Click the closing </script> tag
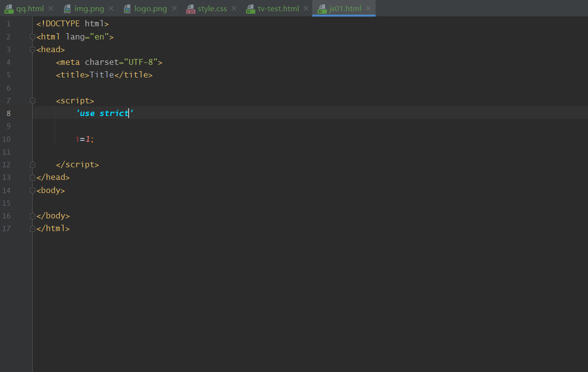588x372 pixels. click(x=77, y=164)
